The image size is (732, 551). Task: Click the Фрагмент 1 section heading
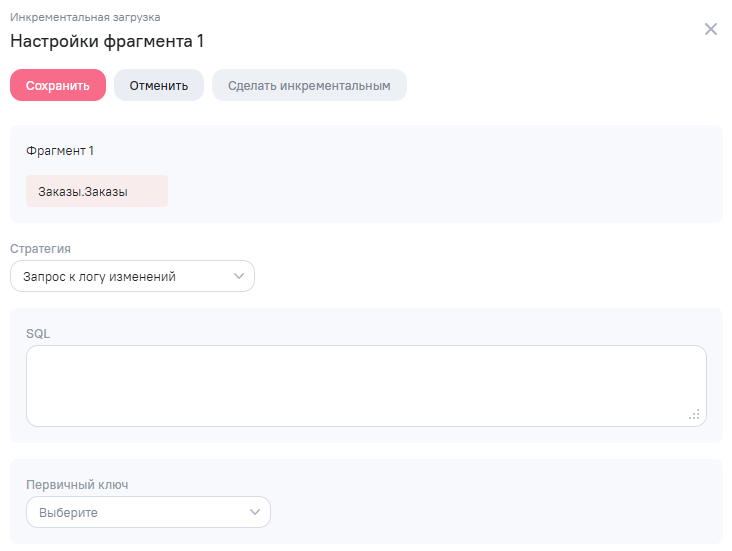60,151
